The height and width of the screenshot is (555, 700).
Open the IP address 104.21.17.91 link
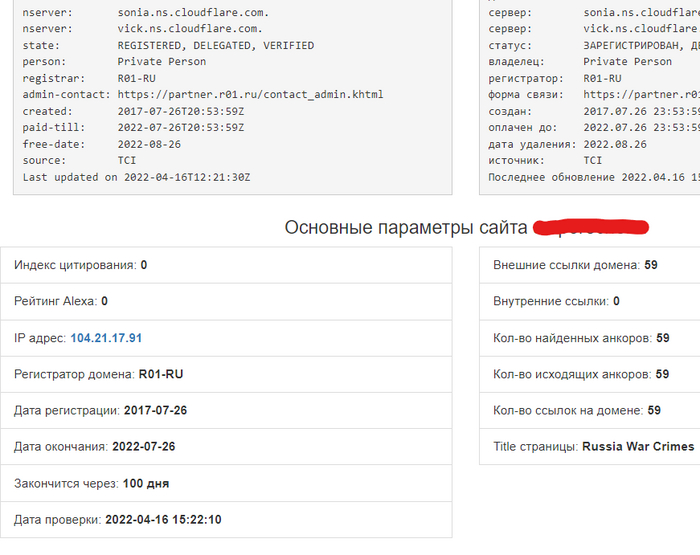[x=106, y=338]
